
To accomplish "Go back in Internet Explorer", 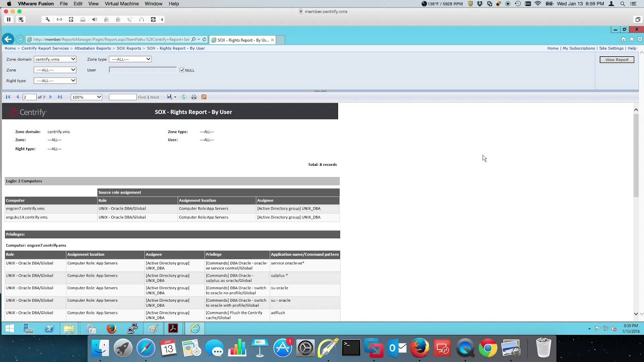I will 8,39.
